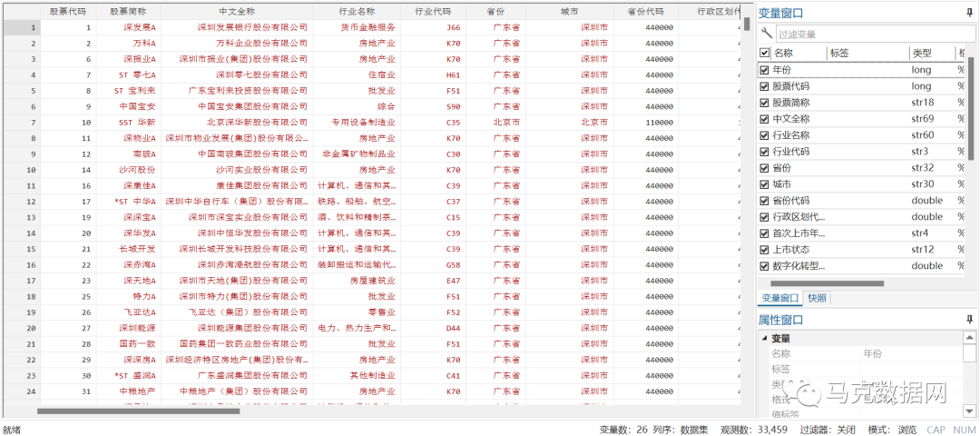Screen dimensions: 980x436
Task: Click the 列序: 数据集 status entry
Action: (x=680, y=430)
